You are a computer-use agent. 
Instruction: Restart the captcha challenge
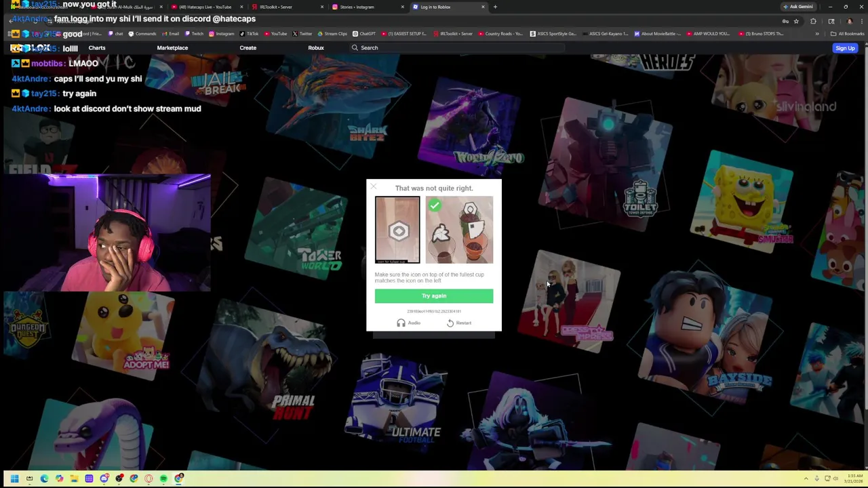tap(459, 323)
